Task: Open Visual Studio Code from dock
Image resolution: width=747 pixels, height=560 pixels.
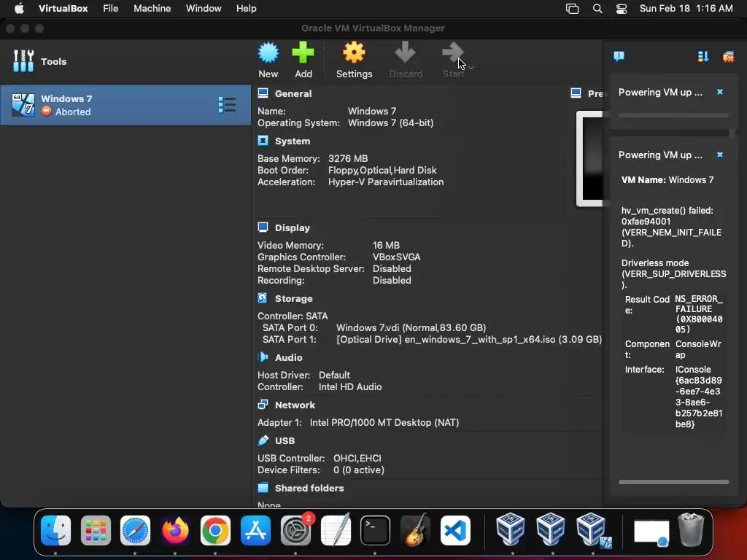Action: 455,530
